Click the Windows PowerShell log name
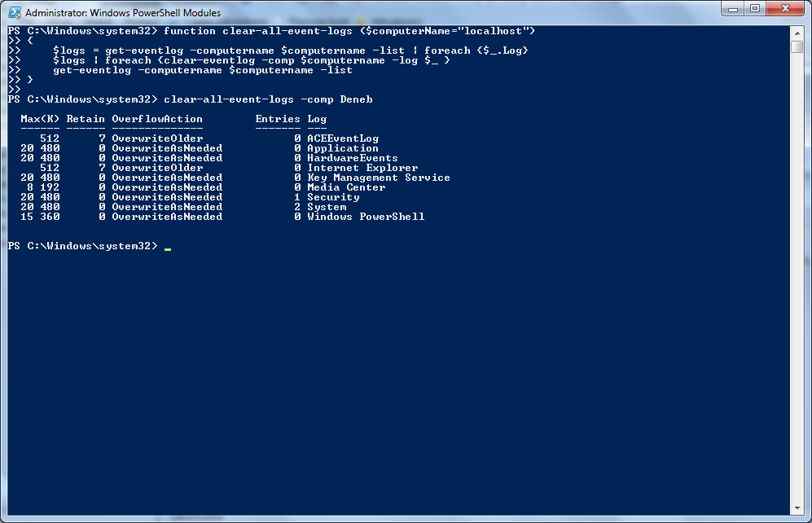The height and width of the screenshot is (523, 812). [x=366, y=217]
